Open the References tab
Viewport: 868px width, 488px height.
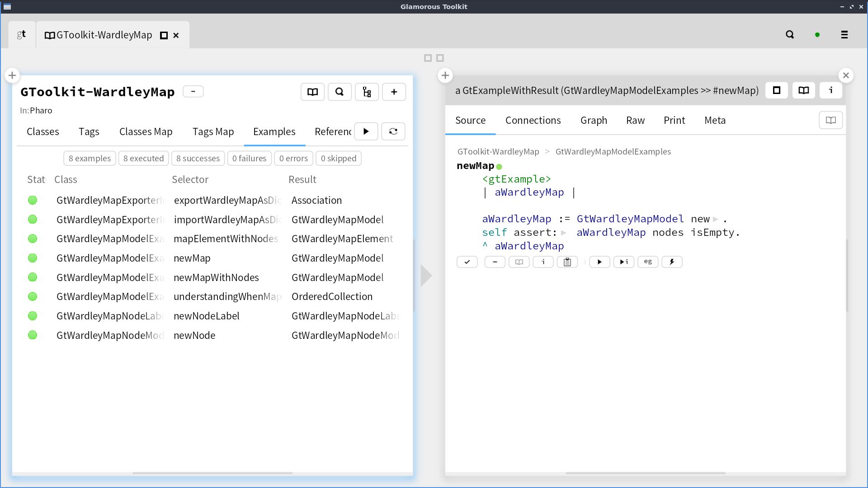(x=333, y=131)
